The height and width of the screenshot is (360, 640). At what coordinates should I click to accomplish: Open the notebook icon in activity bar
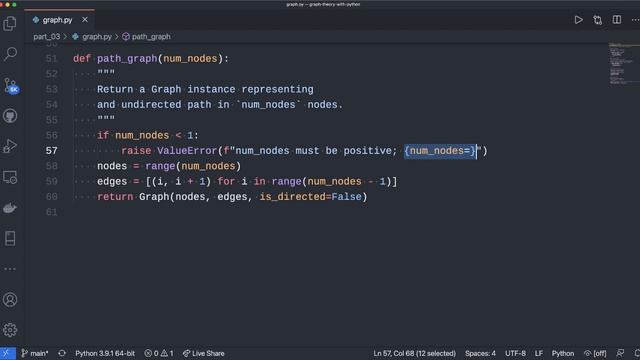point(10,238)
